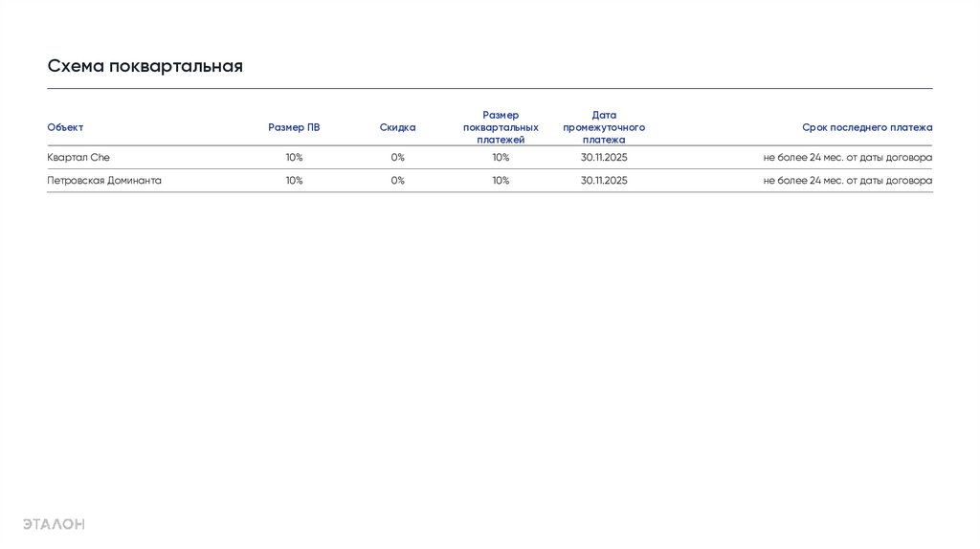Click the "Размер поквартальных платежей" header
This screenshot has width=980, height=549.
point(501,127)
